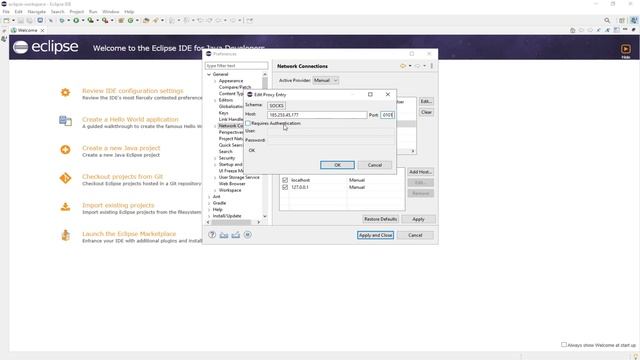Click the yellow back arrow in Network Connections header
This screenshot has height=360, width=640.
(403, 66)
